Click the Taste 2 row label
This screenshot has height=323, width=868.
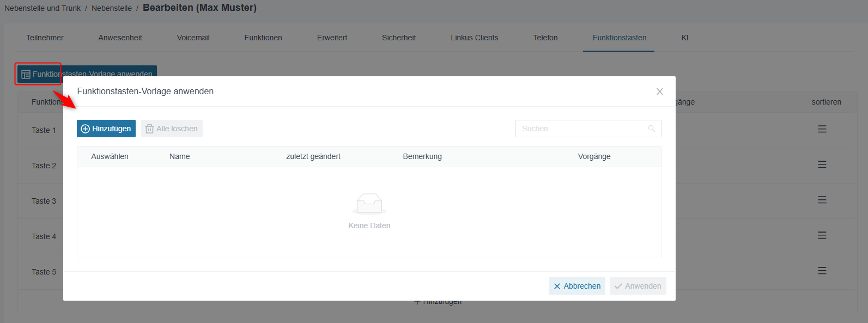pos(44,166)
